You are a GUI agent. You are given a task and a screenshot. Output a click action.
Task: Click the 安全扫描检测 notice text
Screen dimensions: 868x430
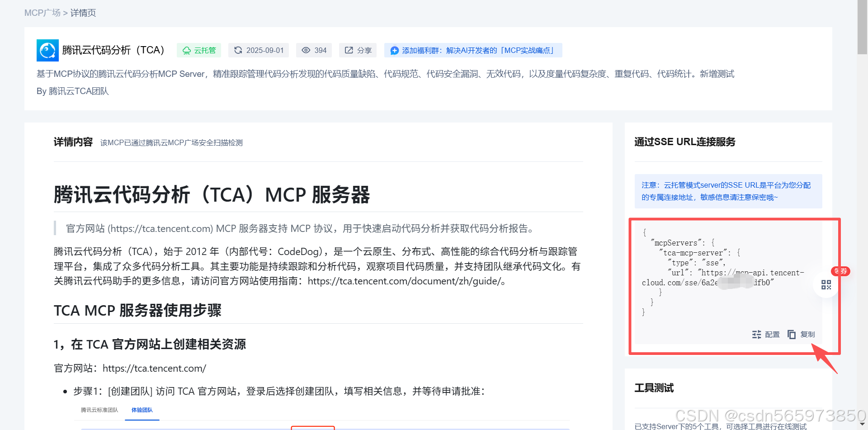[171, 143]
